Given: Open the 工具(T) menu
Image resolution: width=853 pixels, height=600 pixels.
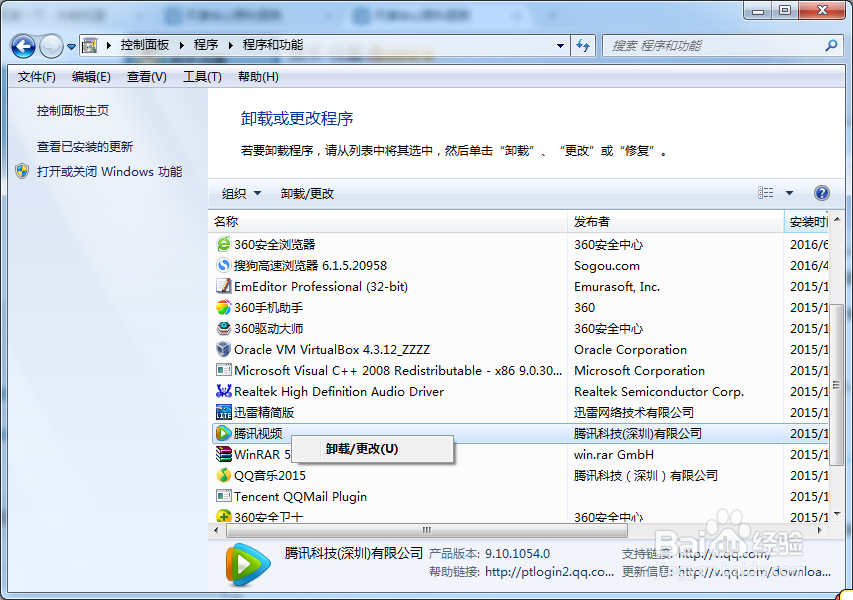Looking at the screenshot, I should [202, 77].
